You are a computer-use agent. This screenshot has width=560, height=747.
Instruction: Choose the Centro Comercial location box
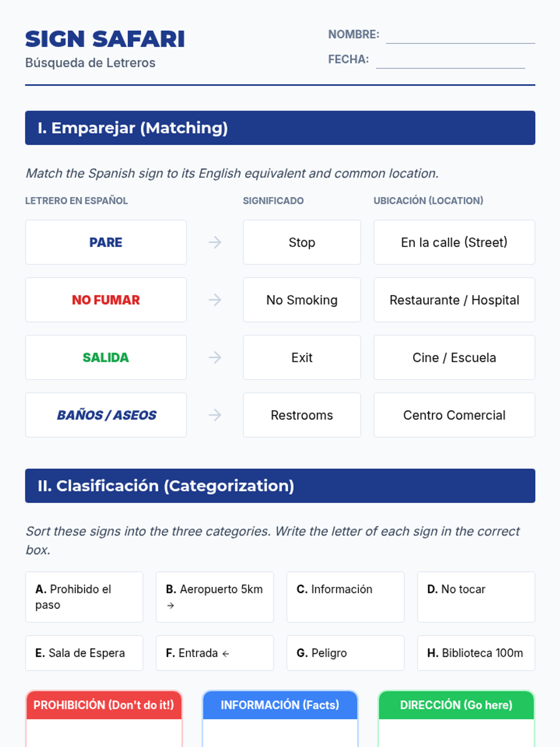(x=454, y=415)
